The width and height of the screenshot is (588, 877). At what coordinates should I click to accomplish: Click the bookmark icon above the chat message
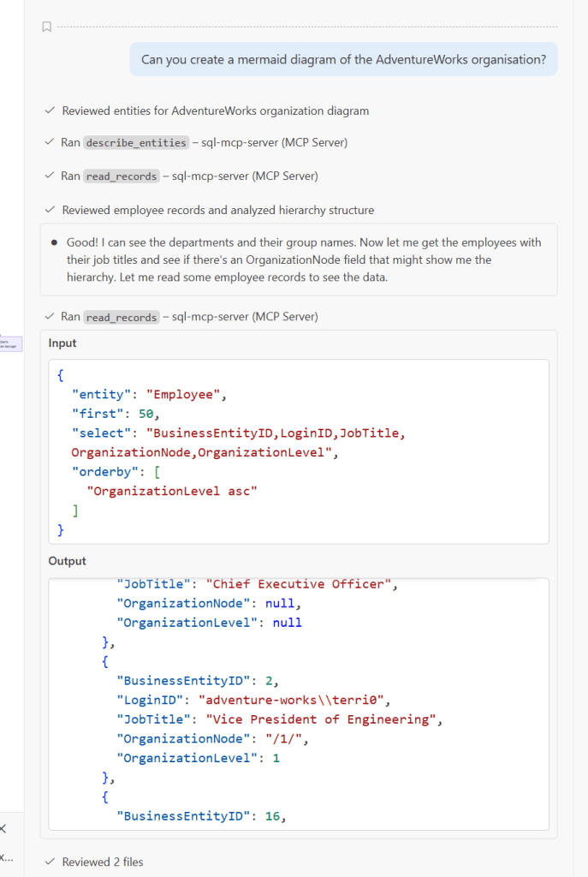(x=46, y=27)
